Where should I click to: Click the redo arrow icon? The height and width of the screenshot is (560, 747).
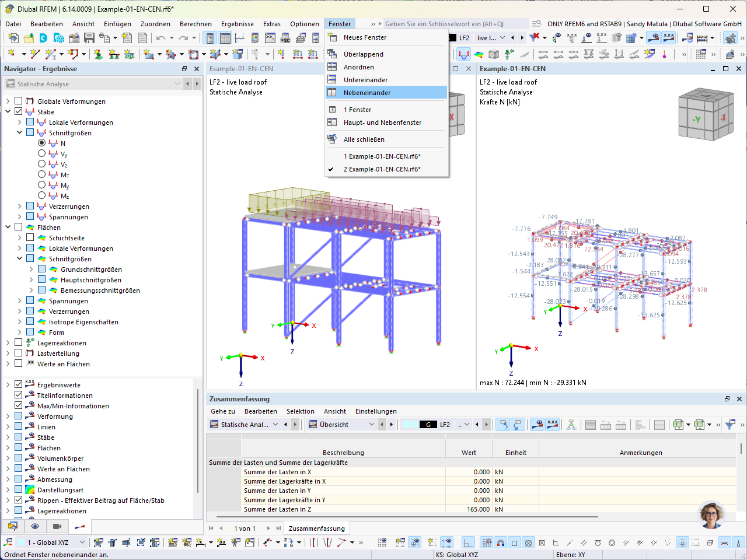click(183, 38)
